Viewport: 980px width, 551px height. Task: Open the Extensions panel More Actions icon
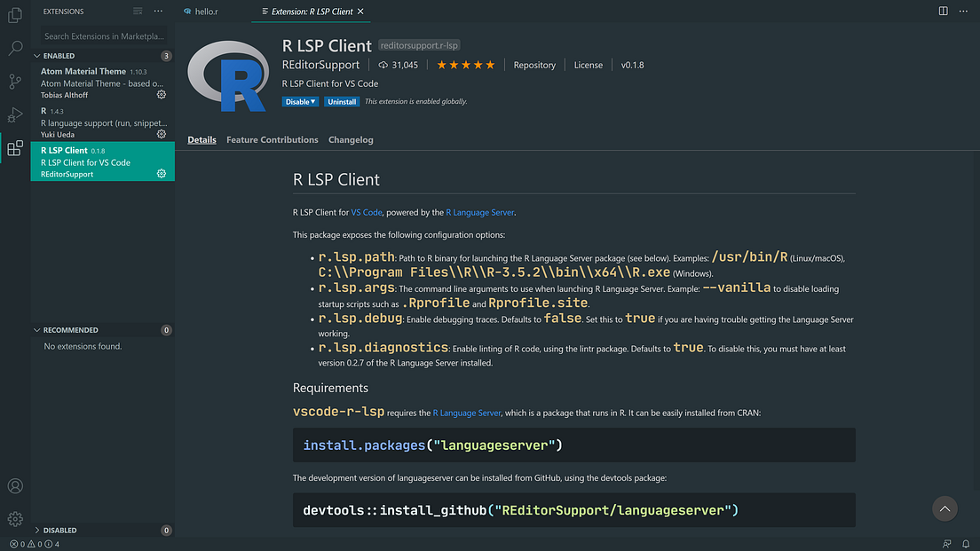(157, 11)
